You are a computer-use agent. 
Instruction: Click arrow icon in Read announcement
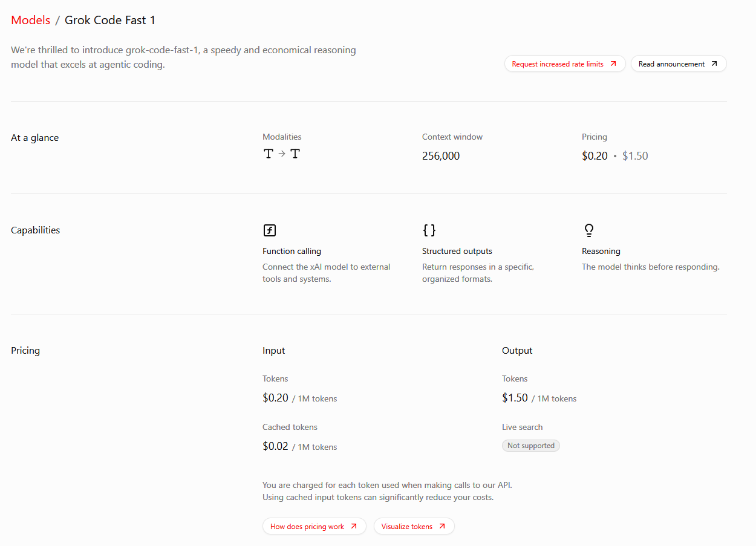[x=714, y=63]
